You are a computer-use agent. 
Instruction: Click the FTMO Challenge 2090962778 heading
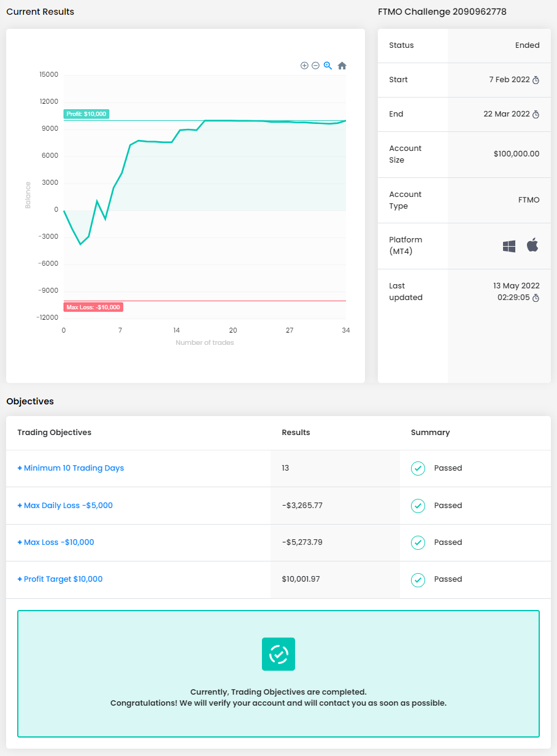click(x=442, y=12)
